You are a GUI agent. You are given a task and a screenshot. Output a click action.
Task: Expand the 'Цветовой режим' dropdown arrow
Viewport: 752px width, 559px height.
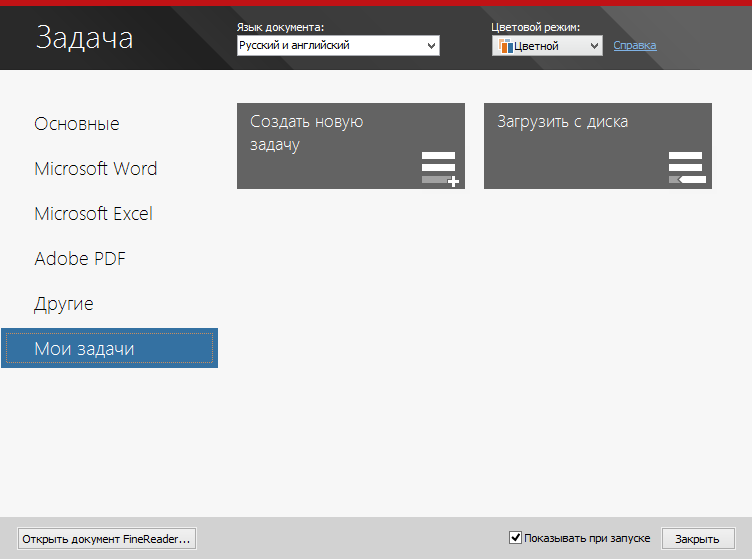click(594, 46)
